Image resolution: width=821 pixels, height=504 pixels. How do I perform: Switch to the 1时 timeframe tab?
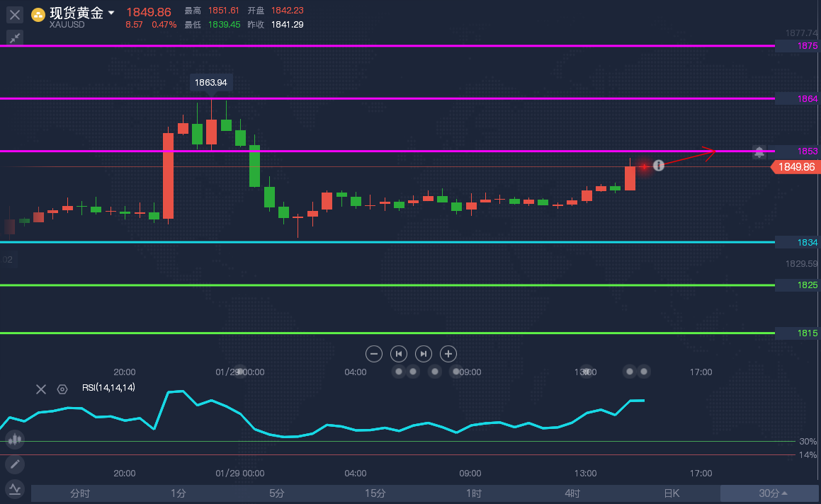pos(474,493)
